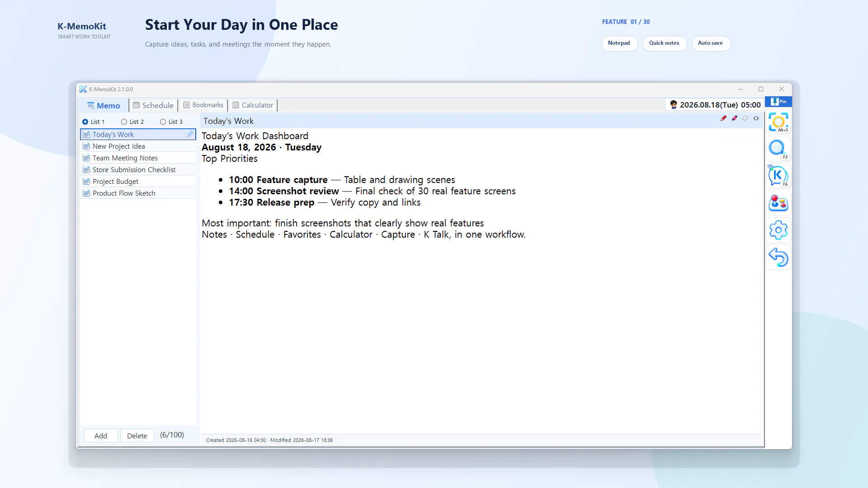Open settings gear icon in right sidebar
This screenshot has height=488, width=868.
click(x=778, y=230)
